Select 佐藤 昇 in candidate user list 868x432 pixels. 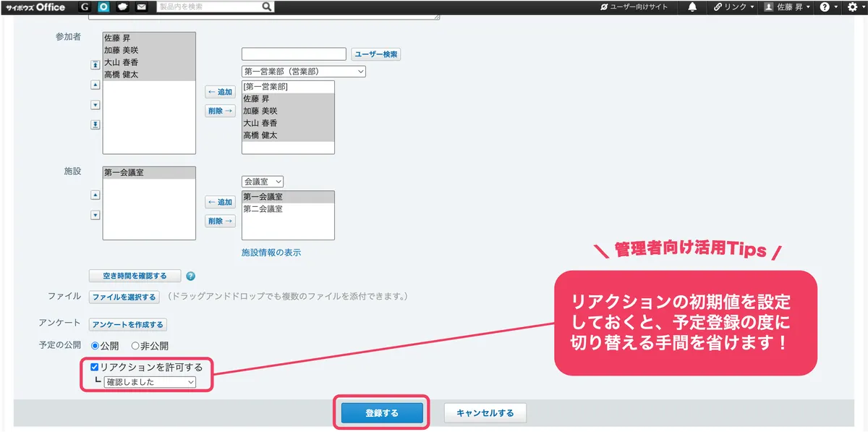[288, 98]
